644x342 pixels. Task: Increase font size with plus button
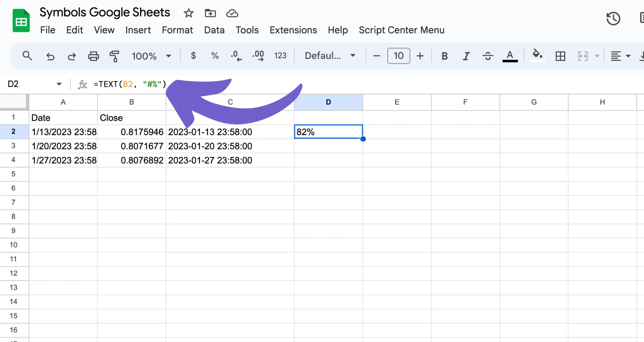coord(420,56)
